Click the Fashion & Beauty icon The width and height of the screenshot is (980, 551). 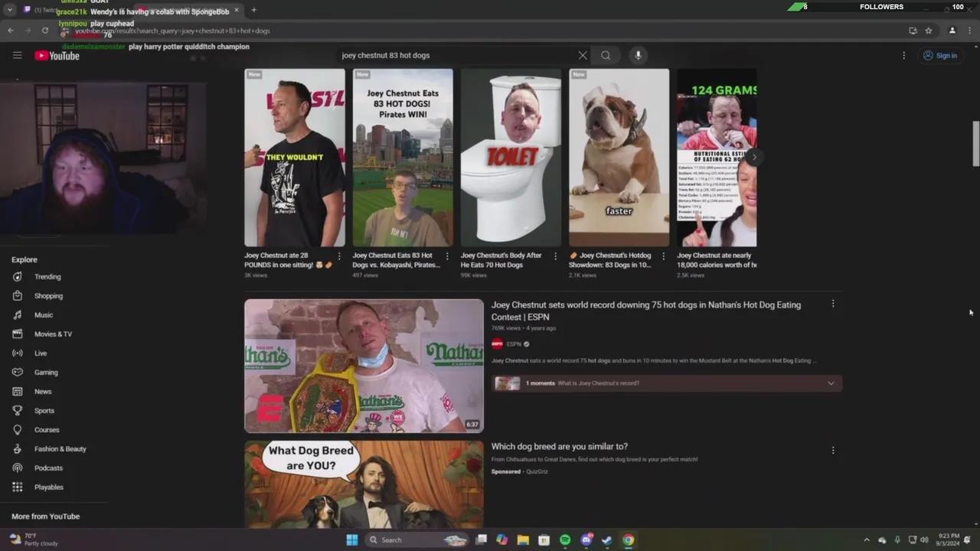18,448
